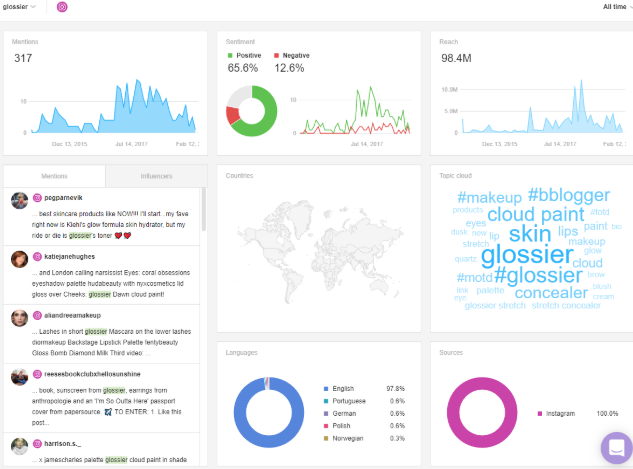Click Instagram icon beside pegpamevik
The width and height of the screenshot is (633, 469).
point(37,198)
